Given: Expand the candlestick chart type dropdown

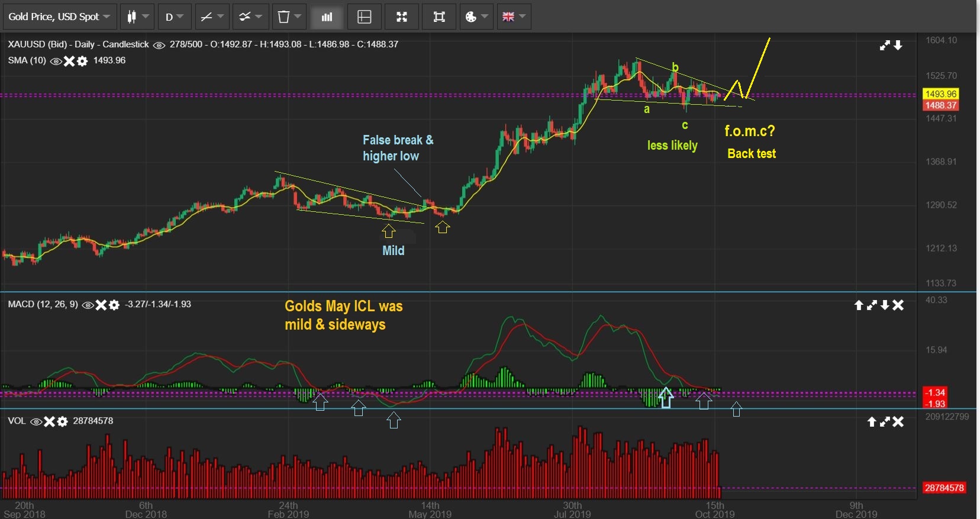Looking at the screenshot, I should click(137, 17).
